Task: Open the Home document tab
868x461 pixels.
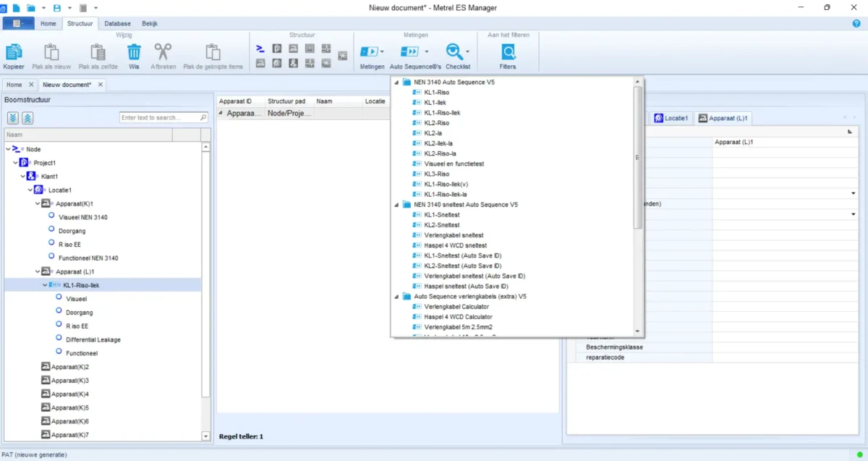Action: tap(14, 85)
